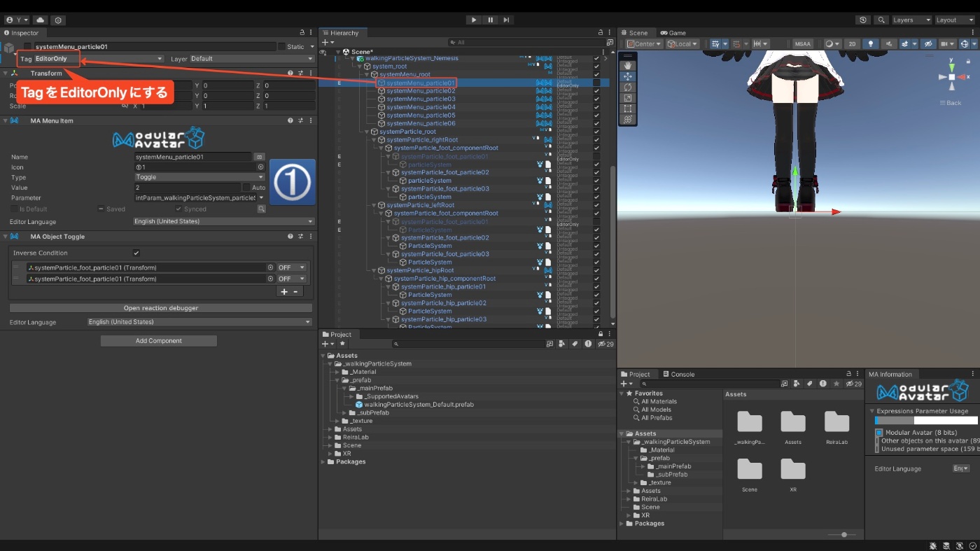
Task: Open the Layers dropdown in top toolbar
Action: coord(911,20)
